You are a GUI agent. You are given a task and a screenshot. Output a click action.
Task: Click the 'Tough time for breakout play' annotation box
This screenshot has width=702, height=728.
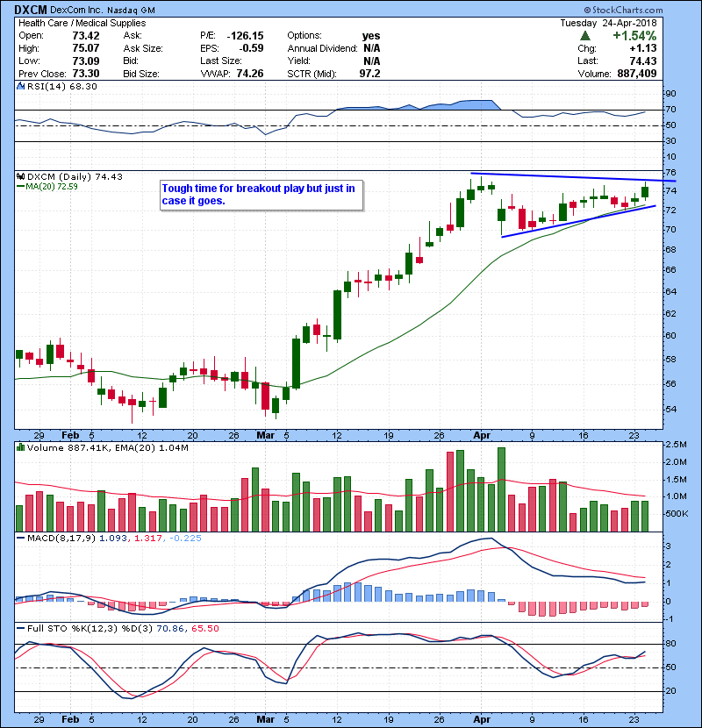[x=261, y=195]
